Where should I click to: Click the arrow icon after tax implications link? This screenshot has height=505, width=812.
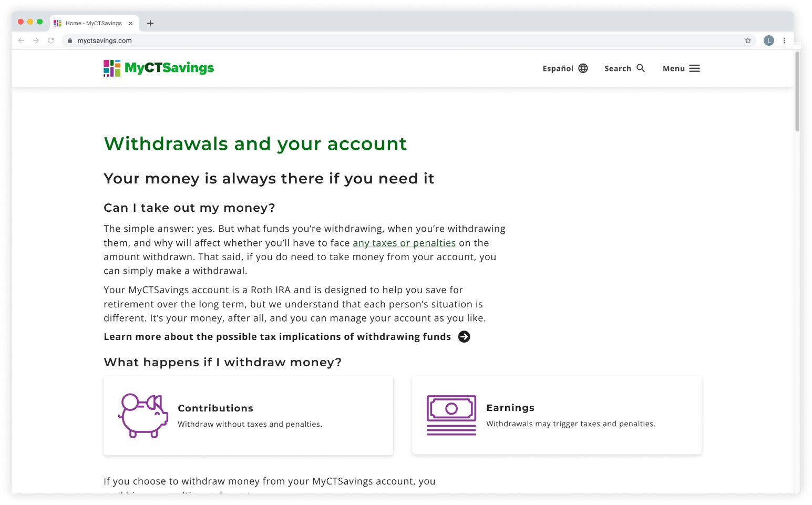click(463, 337)
